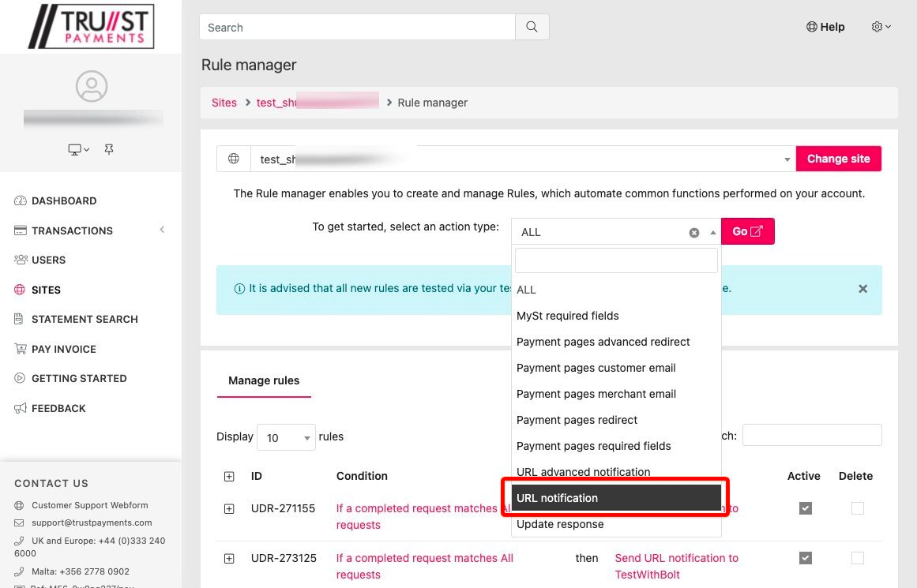917x588 pixels.
Task: Open Pay Invoice in sidebar
Action: (x=64, y=349)
